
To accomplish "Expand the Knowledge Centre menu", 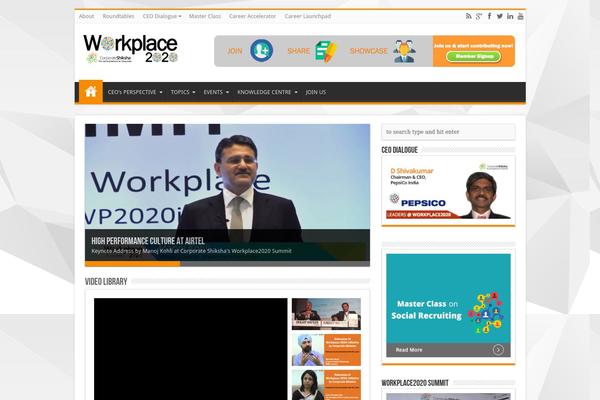I will pos(267,92).
